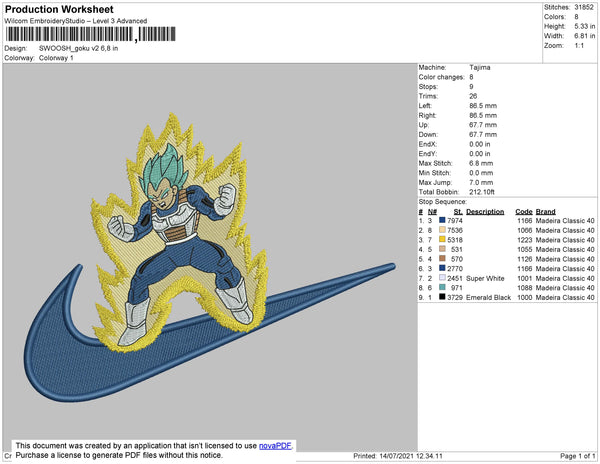Click the 'N#' column header
This screenshot has width=600, height=464.
click(432, 212)
